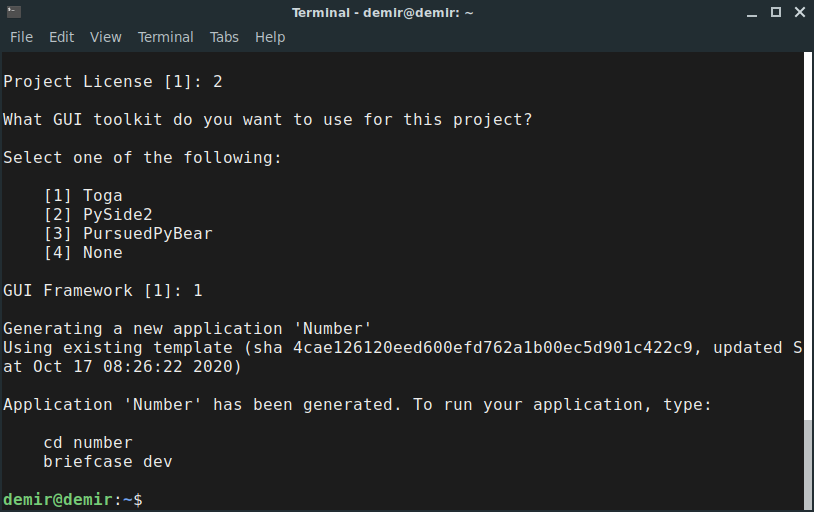Open the View menu
Viewport: 814px width, 512px height.
tap(105, 37)
